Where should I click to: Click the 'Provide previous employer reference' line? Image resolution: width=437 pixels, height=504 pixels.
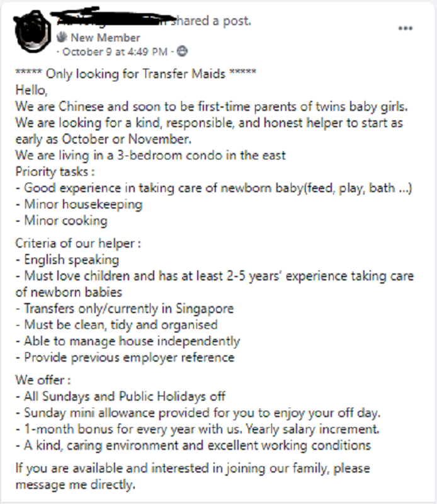click(128, 358)
